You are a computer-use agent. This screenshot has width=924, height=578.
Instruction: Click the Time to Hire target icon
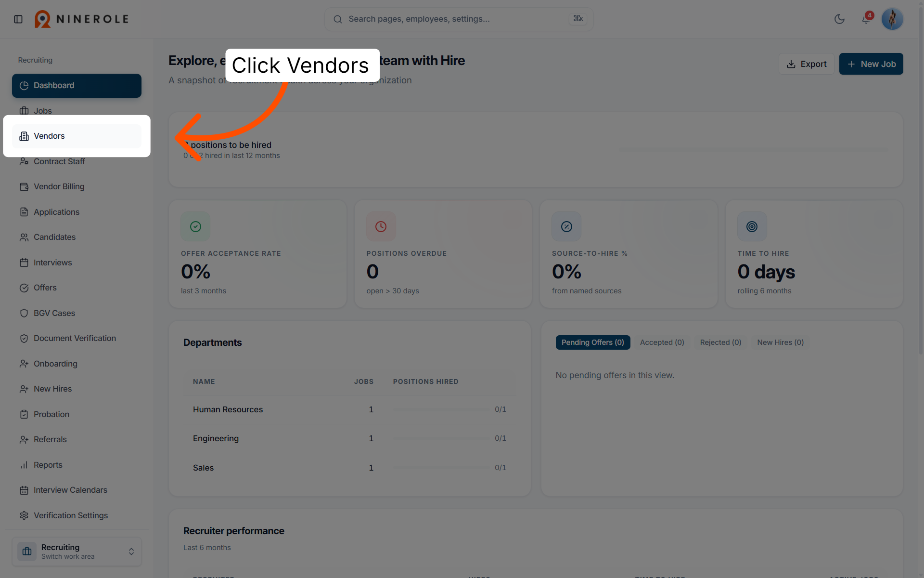click(752, 226)
